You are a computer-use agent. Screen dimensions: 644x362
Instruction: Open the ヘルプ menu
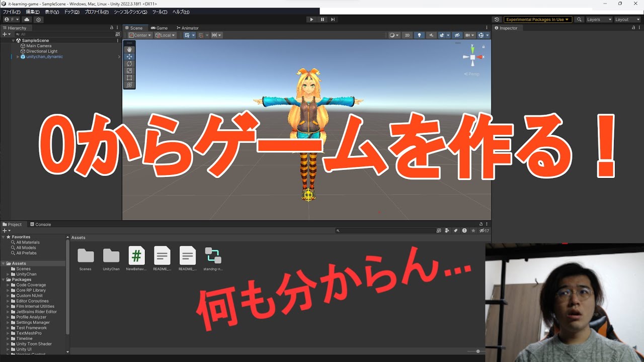click(181, 12)
